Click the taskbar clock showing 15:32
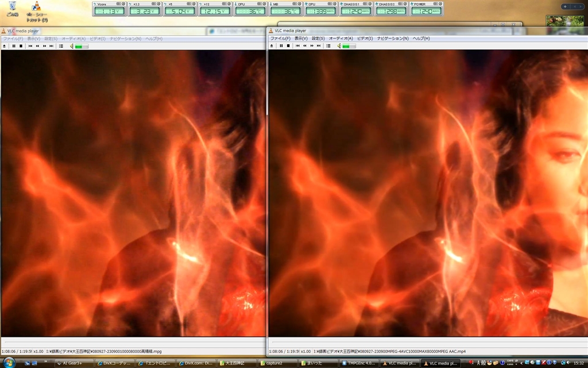This screenshot has width=588, height=368. pos(579,363)
